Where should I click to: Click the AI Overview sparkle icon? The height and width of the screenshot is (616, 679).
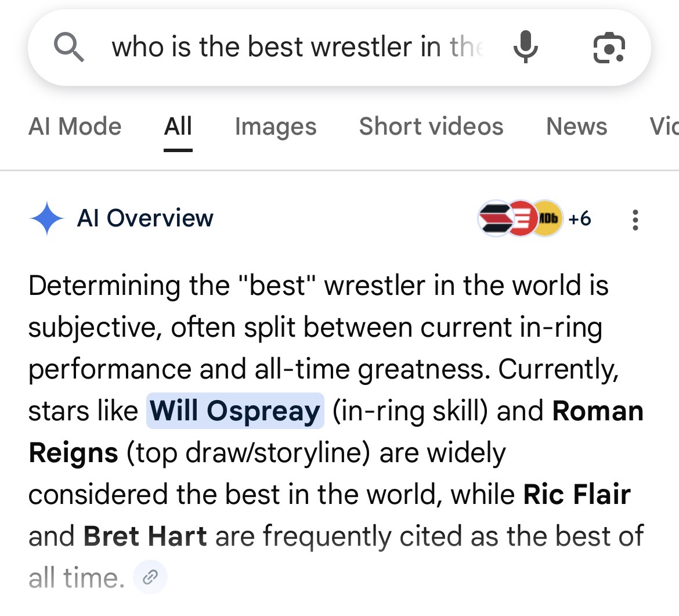47,218
